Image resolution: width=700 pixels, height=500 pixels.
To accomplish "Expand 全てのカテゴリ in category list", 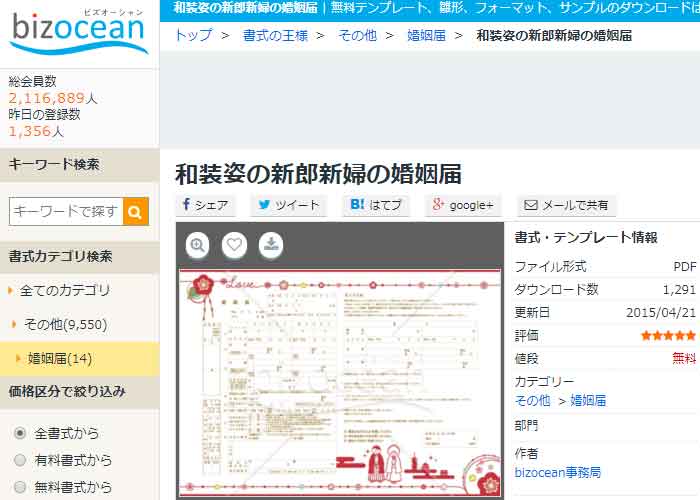I will pos(65,290).
